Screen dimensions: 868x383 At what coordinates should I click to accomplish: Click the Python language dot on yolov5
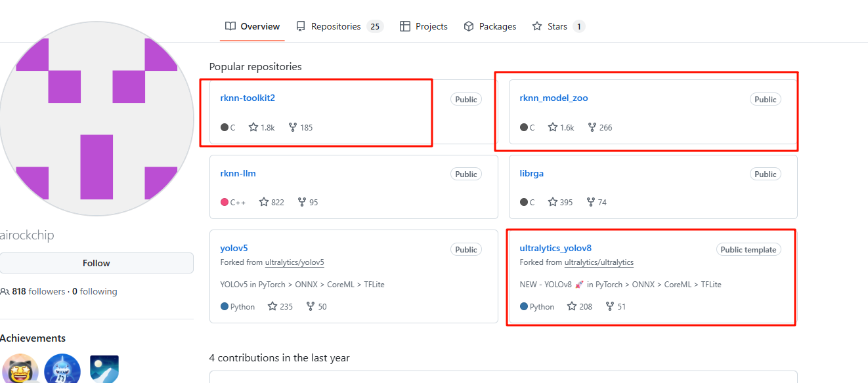click(225, 306)
